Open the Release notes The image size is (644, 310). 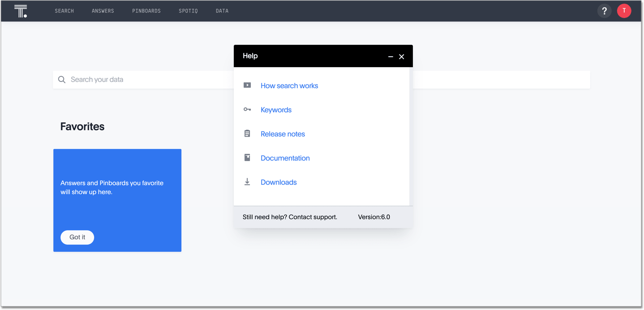283,134
